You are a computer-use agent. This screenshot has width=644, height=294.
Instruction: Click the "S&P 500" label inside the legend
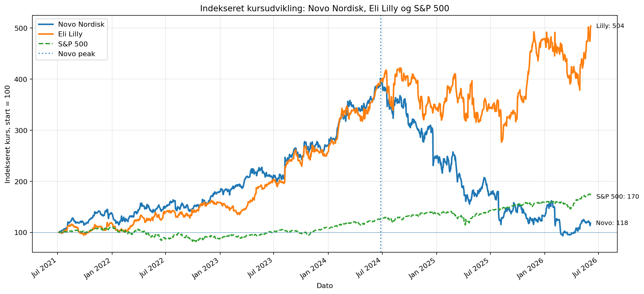click(x=73, y=44)
